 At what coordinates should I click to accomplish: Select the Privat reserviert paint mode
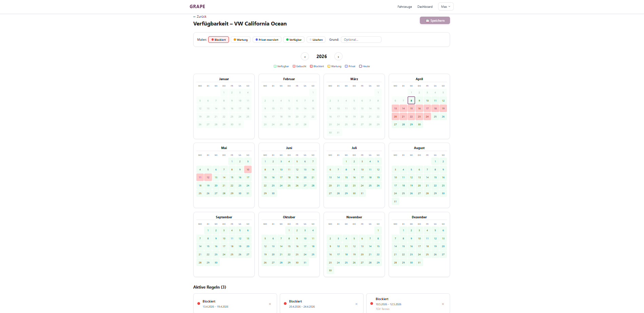[267, 39]
